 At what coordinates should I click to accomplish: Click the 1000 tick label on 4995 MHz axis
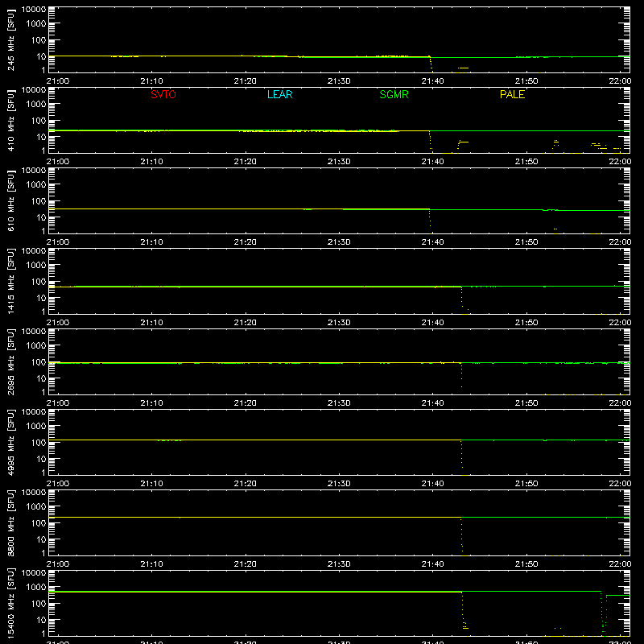[36, 427]
